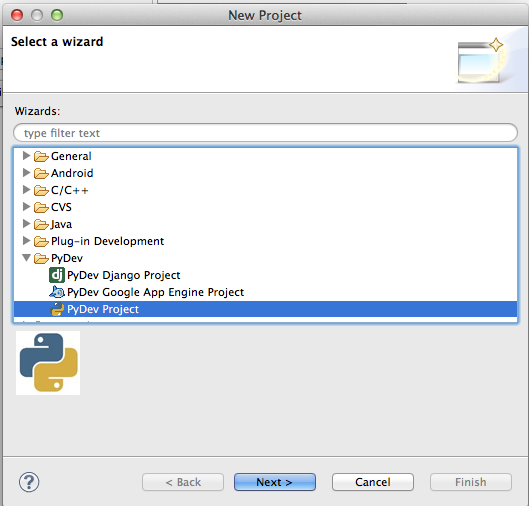This screenshot has height=506, width=529.
Task: Cancel the New Project dialog
Action: click(373, 482)
